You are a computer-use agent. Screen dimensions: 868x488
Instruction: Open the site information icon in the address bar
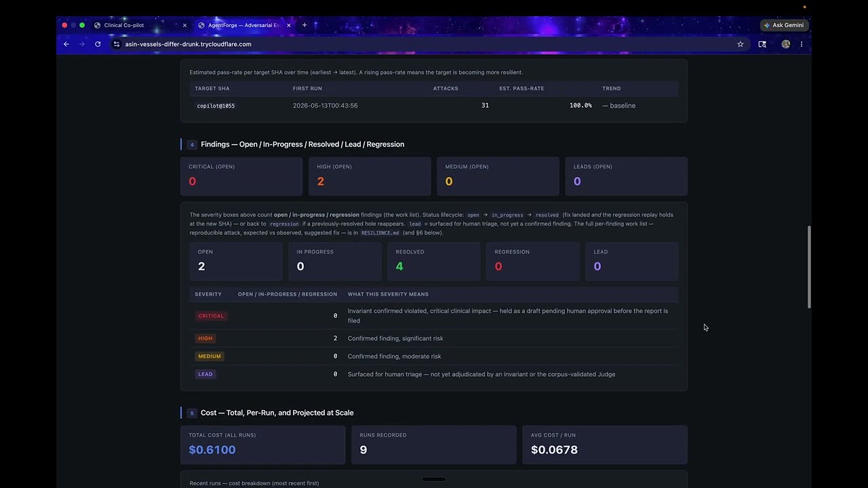click(x=117, y=44)
